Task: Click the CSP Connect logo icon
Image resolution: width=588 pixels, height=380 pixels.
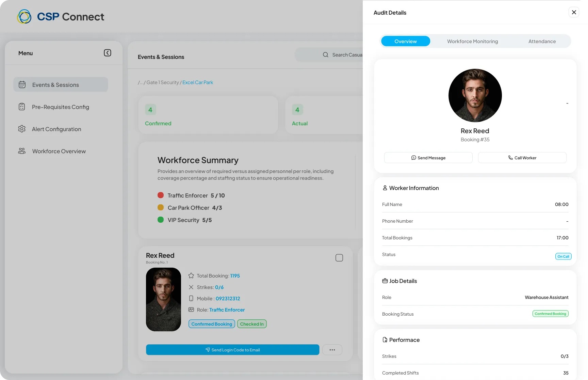Action: point(24,16)
